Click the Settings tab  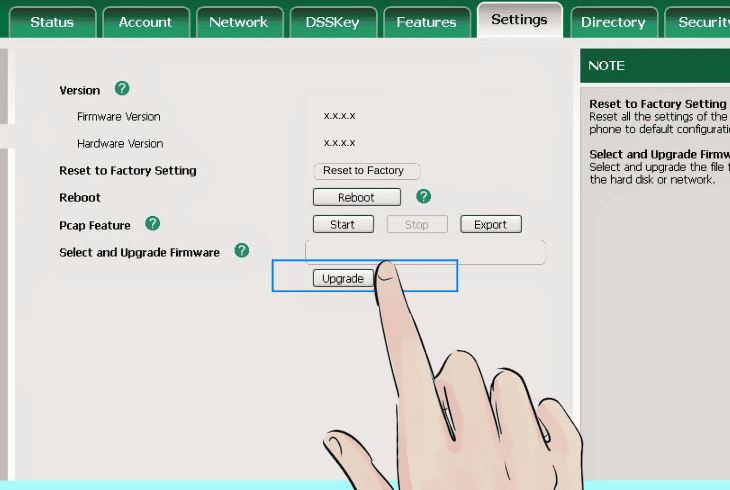[x=519, y=20]
